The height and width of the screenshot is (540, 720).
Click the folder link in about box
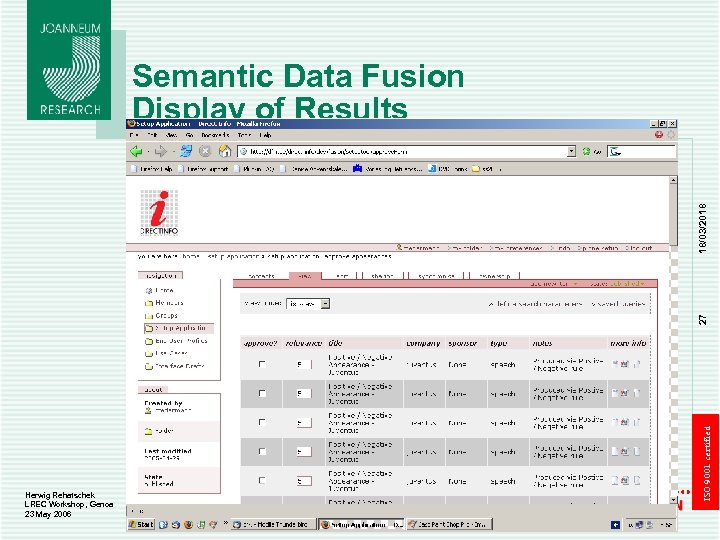pos(160,431)
